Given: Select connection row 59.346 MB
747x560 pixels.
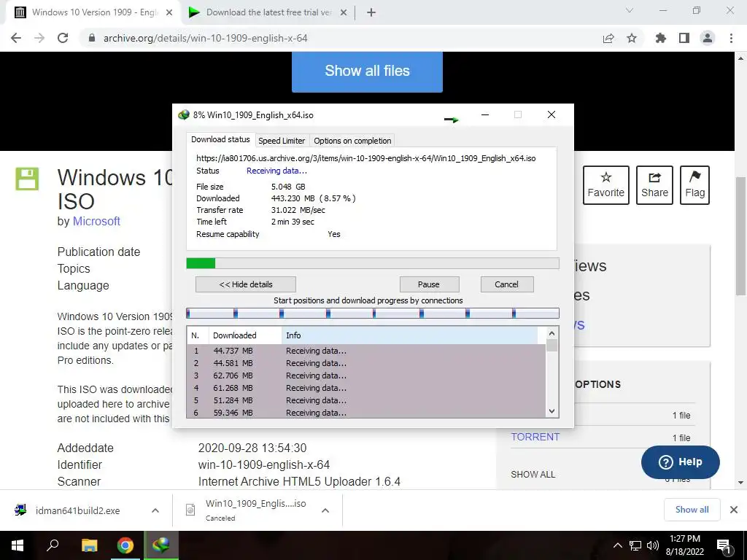Looking at the screenshot, I should click(x=366, y=413).
